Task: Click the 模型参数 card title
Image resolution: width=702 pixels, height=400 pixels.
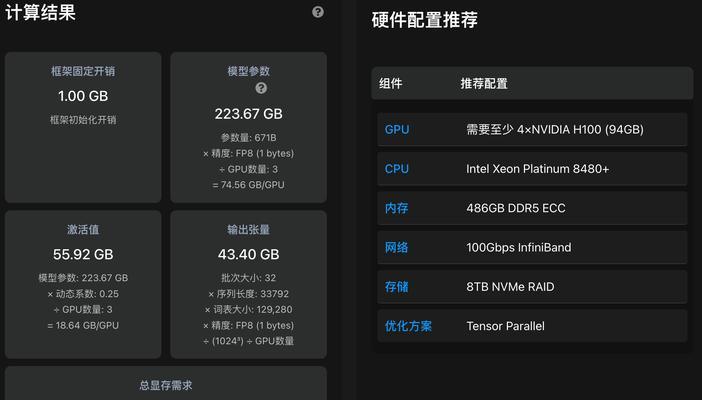Action: (248, 71)
